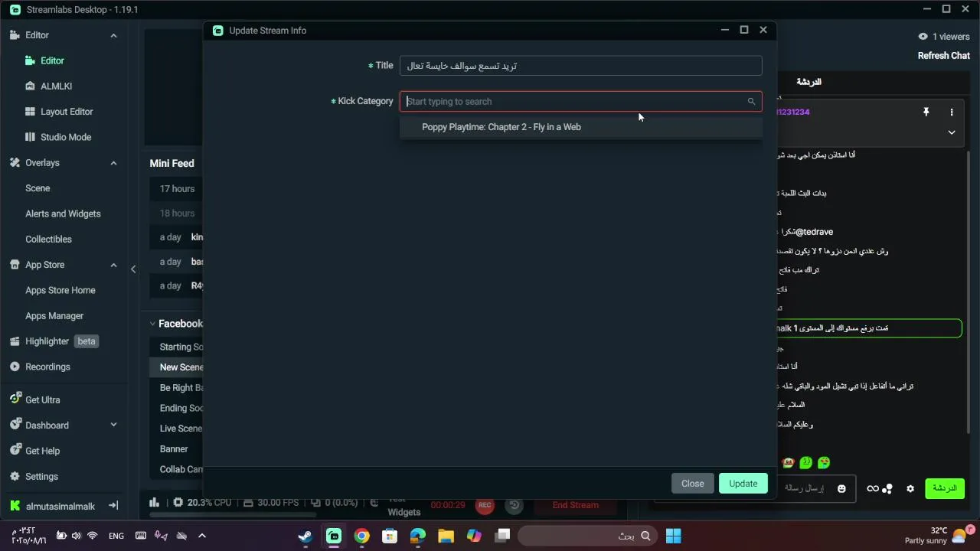Click the Windows Start button
Screen dimensions: 980x551
pyautogui.click(x=673, y=536)
